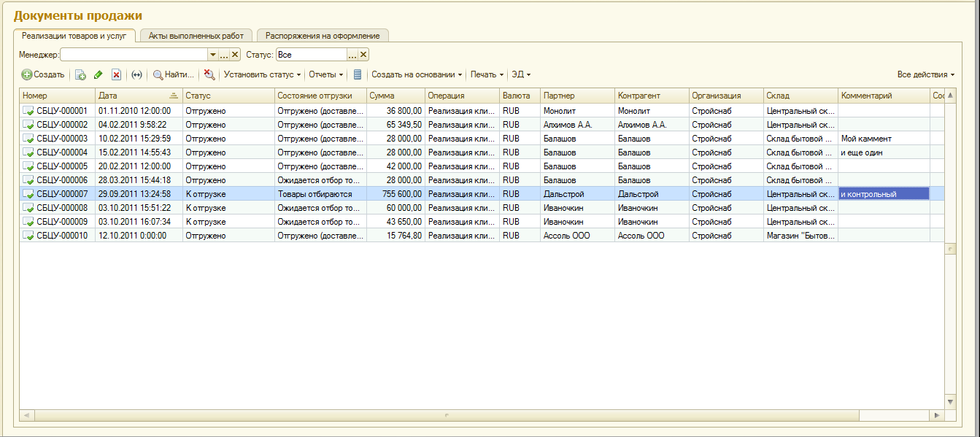Open the ЭД dropdown menu
The width and height of the screenshot is (980, 437).
tap(521, 74)
